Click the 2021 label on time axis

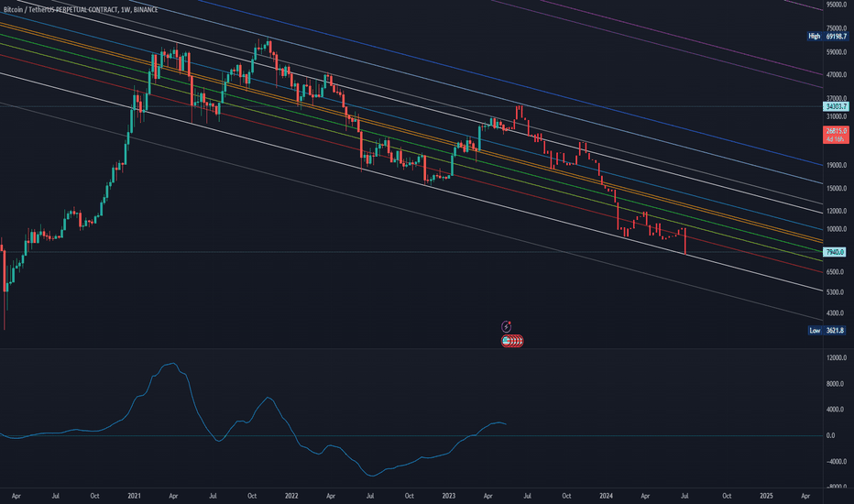pos(134,496)
